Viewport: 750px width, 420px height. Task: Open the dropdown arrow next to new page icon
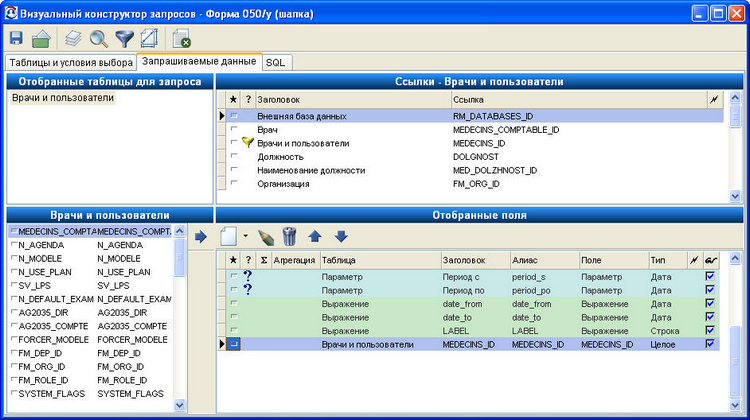[245, 236]
